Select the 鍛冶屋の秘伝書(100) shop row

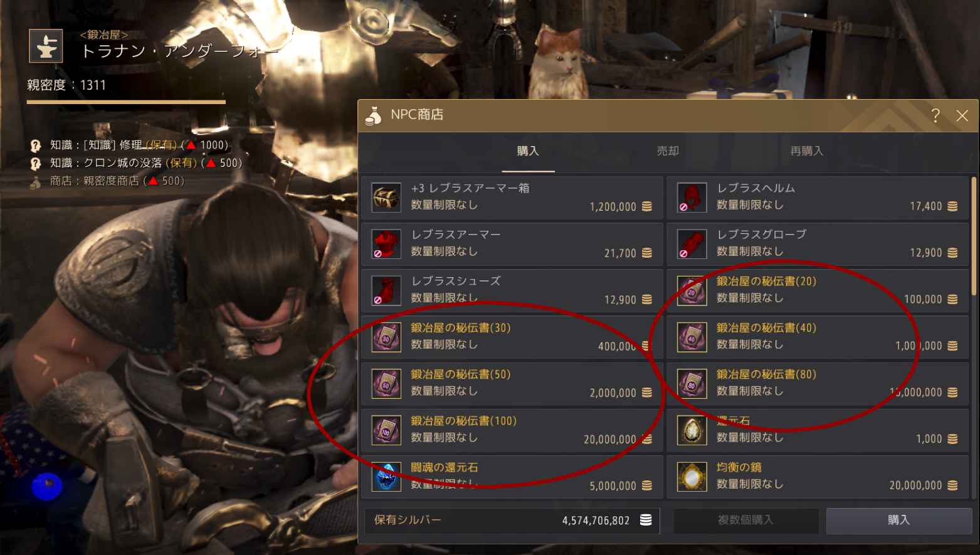pos(512,430)
